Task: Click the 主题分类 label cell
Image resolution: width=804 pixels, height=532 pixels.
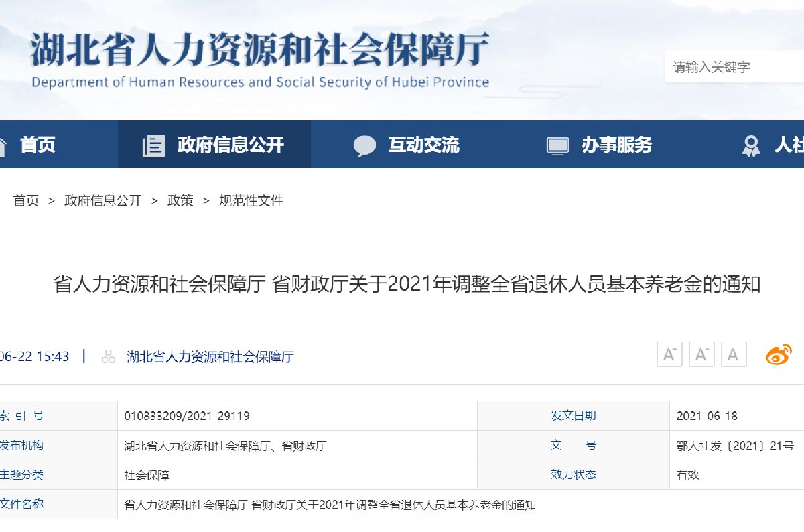Action: [x=58, y=475]
